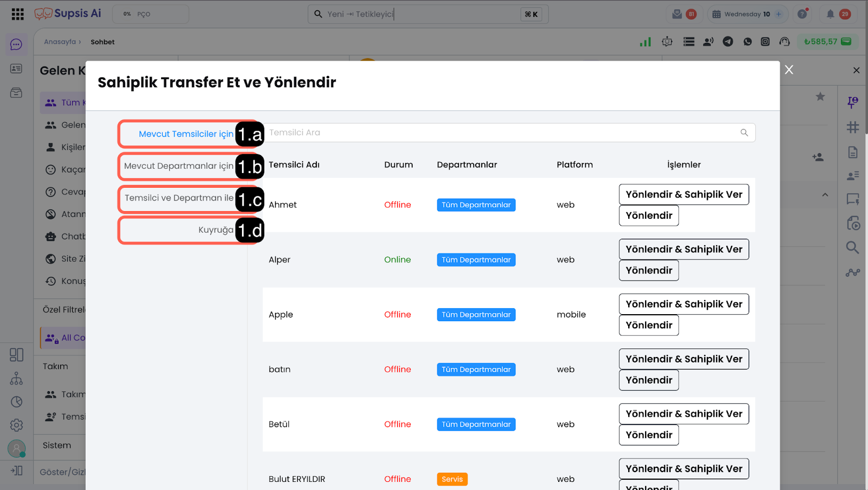Click Yönlendir & Sahiplik Ver for Alper
Image resolution: width=868 pixels, height=490 pixels.
click(x=684, y=250)
